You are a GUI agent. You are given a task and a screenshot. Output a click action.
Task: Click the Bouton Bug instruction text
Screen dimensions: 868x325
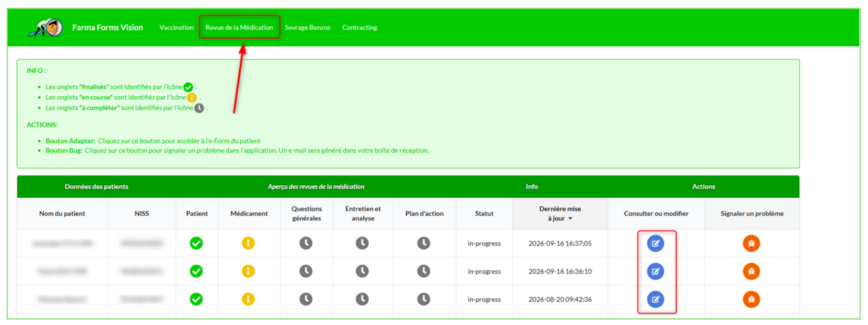pyautogui.click(x=237, y=150)
